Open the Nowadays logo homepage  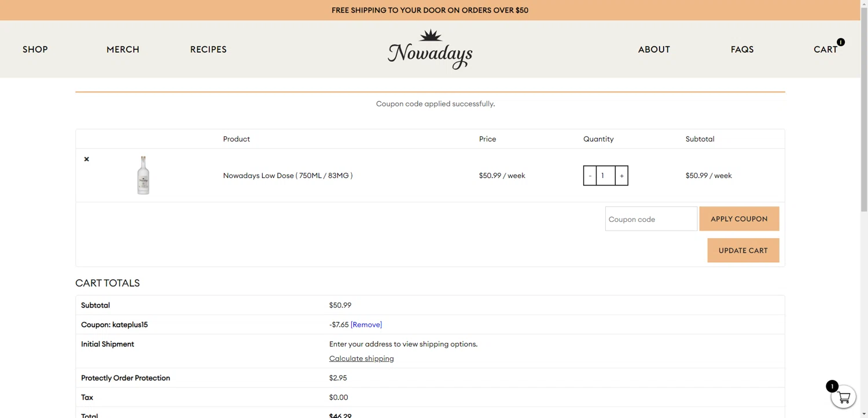tap(430, 49)
